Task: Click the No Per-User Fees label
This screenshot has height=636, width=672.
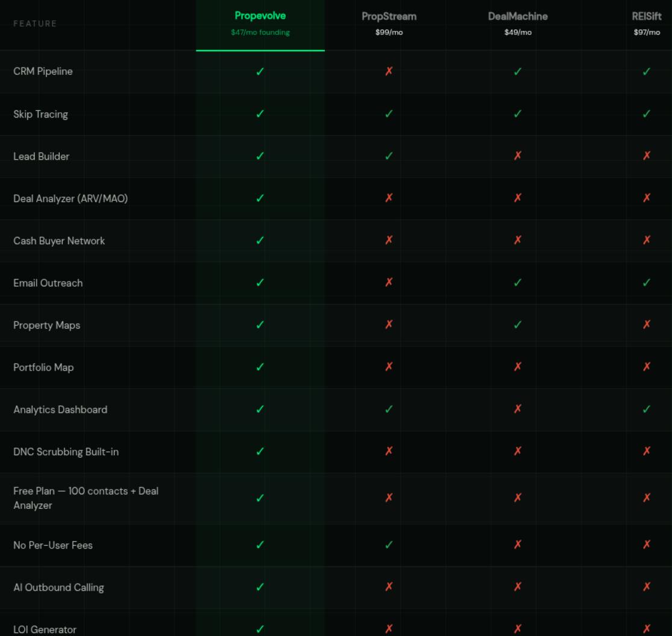Action: click(x=53, y=545)
